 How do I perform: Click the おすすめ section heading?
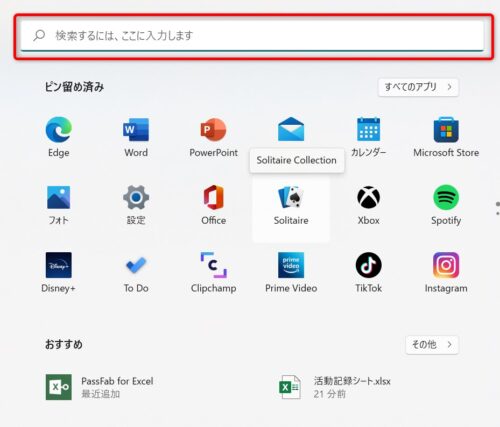pyautogui.click(x=64, y=344)
